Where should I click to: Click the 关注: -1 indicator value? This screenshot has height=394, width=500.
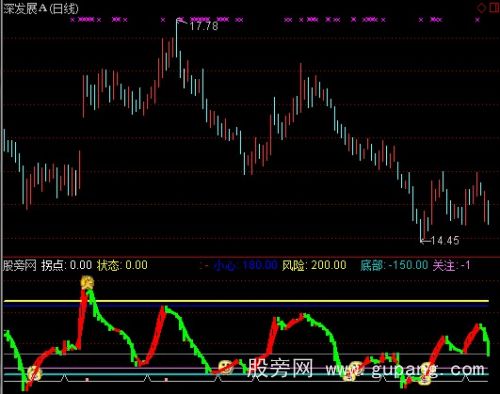point(452,265)
